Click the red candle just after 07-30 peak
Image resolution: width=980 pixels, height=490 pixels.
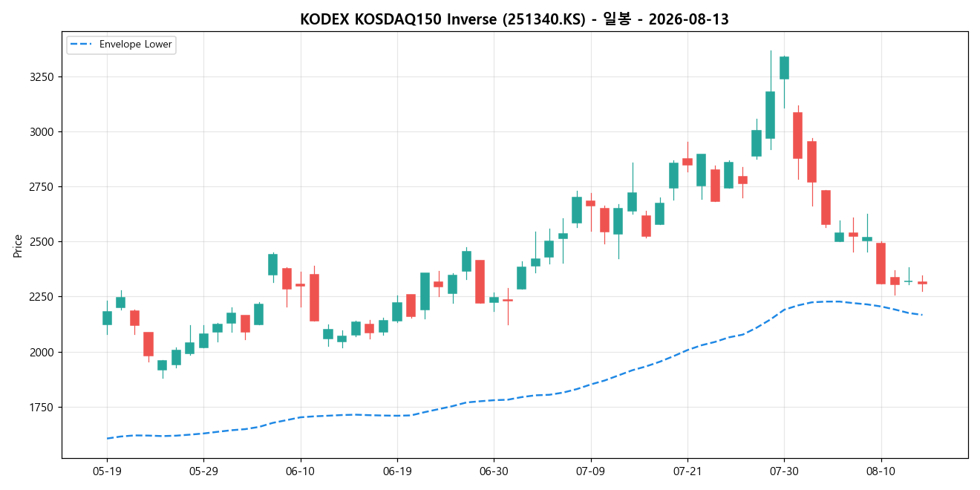click(797, 135)
